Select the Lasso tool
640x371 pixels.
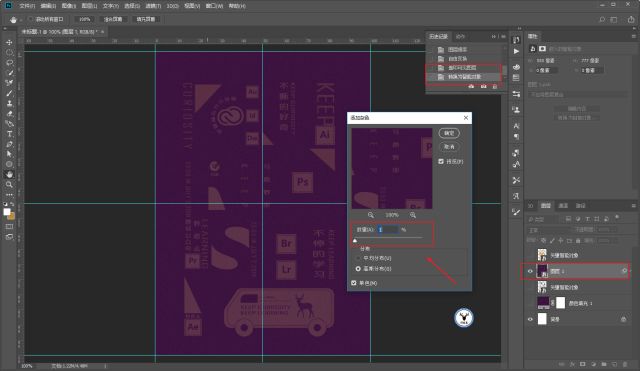pyautogui.click(x=9, y=63)
